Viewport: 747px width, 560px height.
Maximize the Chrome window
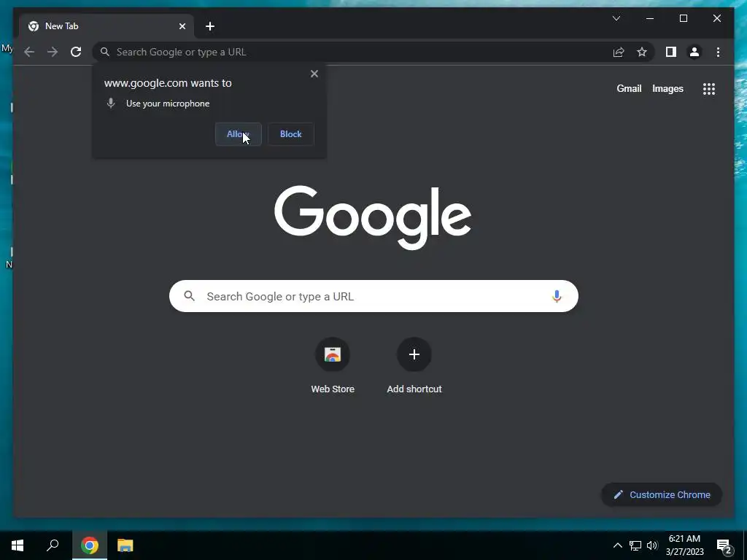click(683, 18)
